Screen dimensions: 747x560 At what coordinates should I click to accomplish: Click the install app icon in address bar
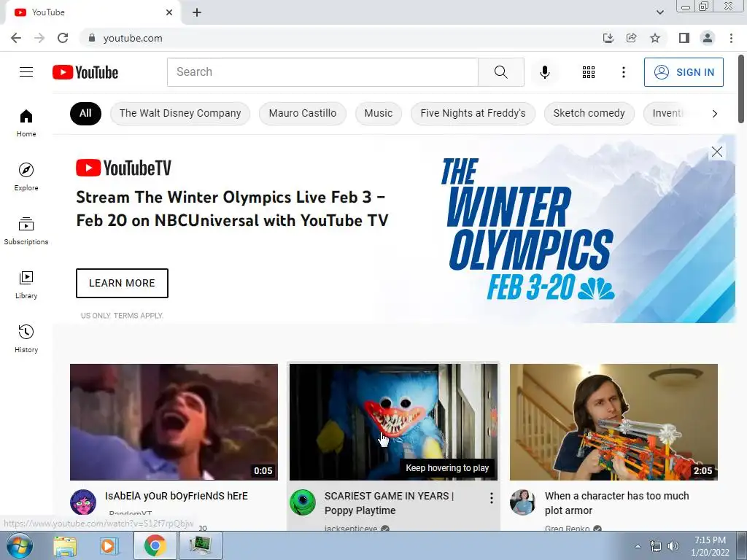click(x=608, y=38)
